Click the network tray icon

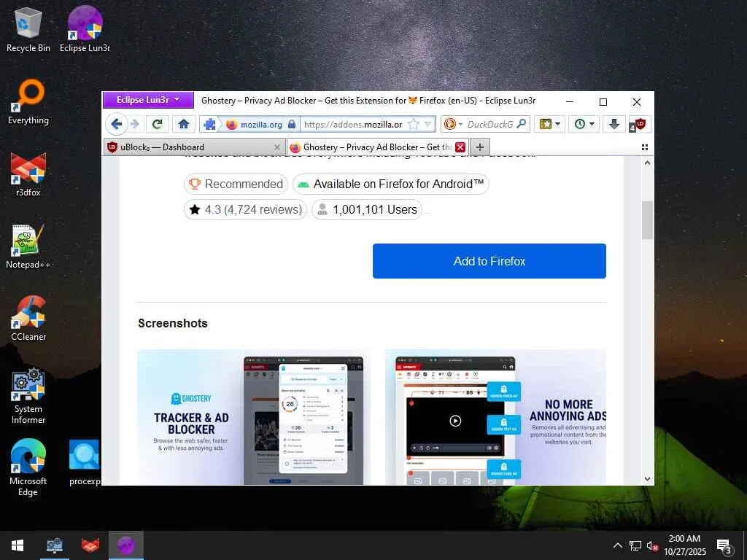click(x=635, y=545)
